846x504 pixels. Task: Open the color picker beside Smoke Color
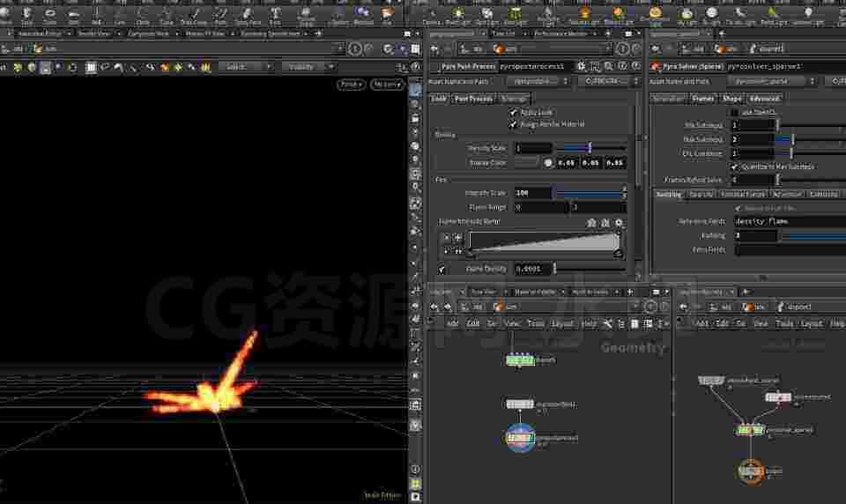[x=548, y=162]
